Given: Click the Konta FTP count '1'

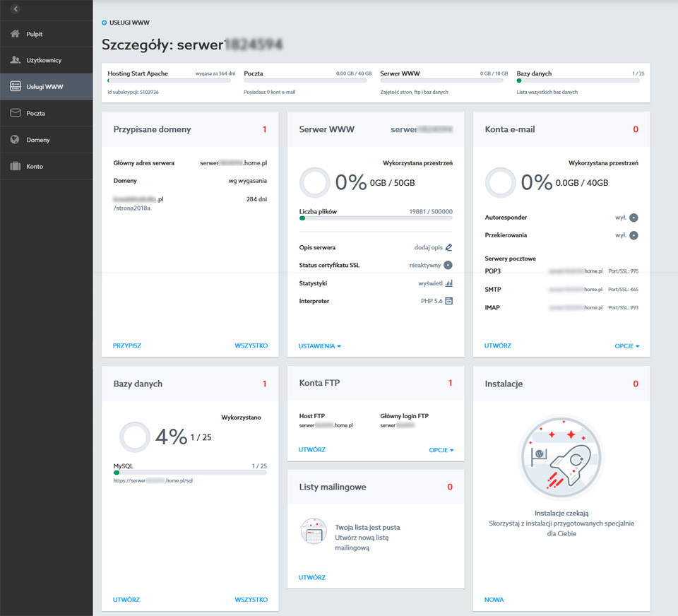Looking at the screenshot, I should (450, 383).
